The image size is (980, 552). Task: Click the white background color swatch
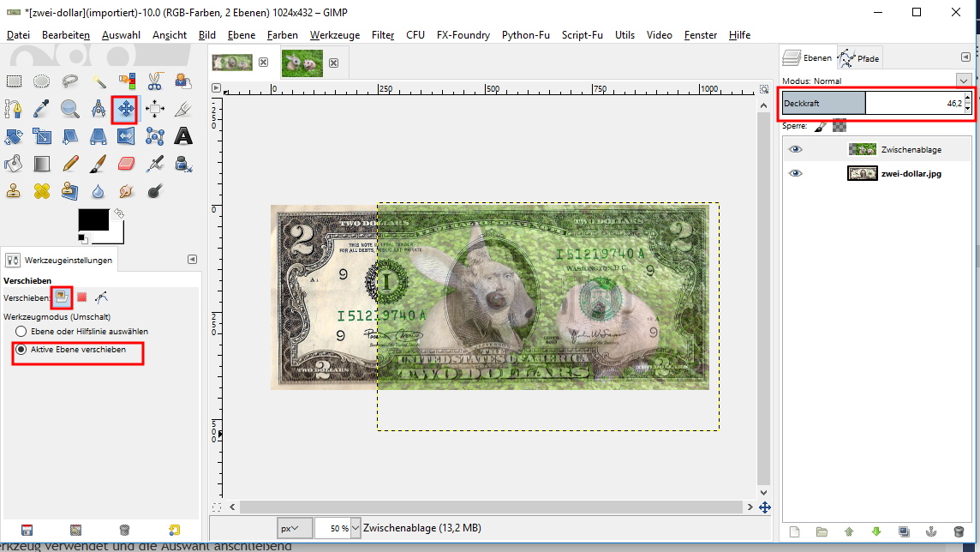click(x=117, y=234)
